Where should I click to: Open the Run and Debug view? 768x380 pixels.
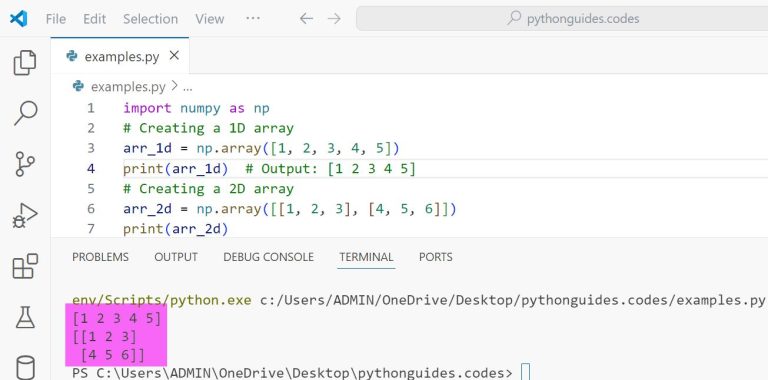pyautogui.click(x=25, y=215)
